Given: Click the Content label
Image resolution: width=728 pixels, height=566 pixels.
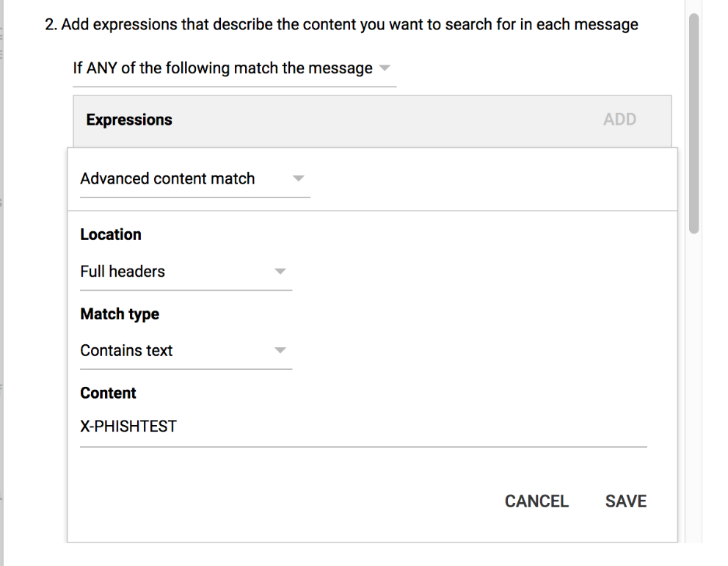Looking at the screenshot, I should 109,393.
